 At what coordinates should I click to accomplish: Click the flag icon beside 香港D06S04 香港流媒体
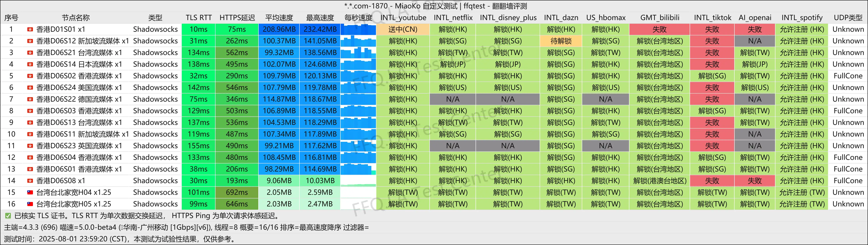click(x=30, y=158)
